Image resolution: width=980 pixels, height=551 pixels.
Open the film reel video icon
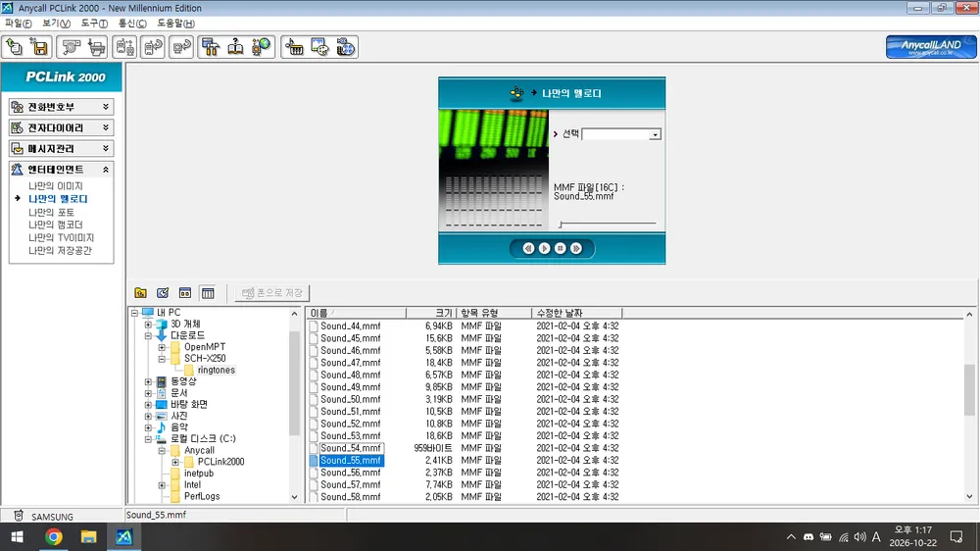[x=345, y=47]
